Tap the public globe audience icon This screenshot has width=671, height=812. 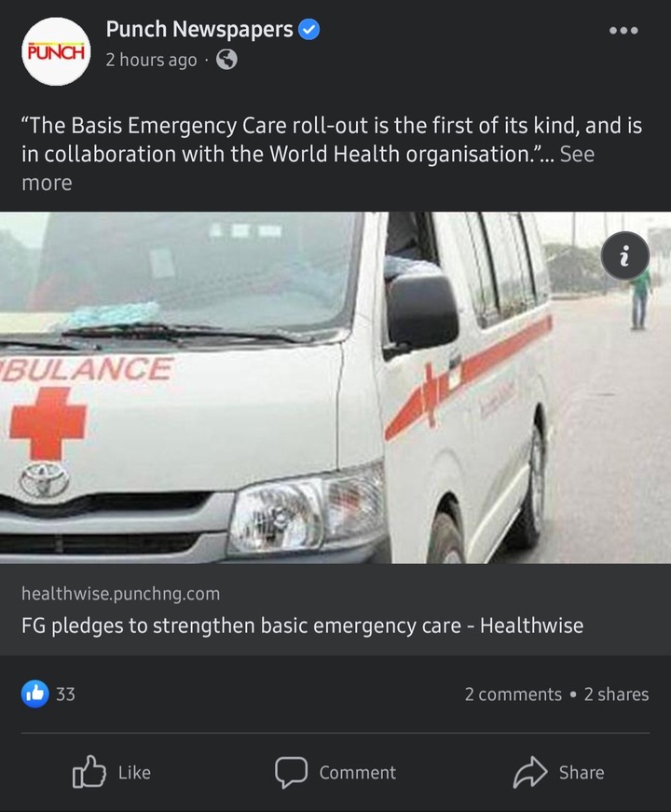click(x=226, y=60)
